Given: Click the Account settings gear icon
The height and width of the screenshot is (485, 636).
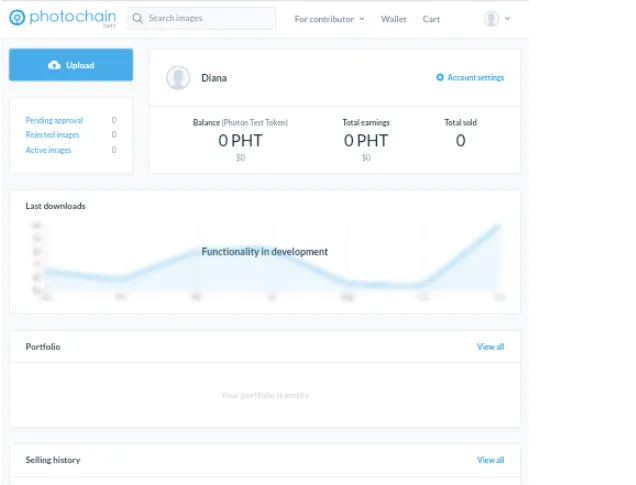Looking at the screenshot, I should [440, 77].
